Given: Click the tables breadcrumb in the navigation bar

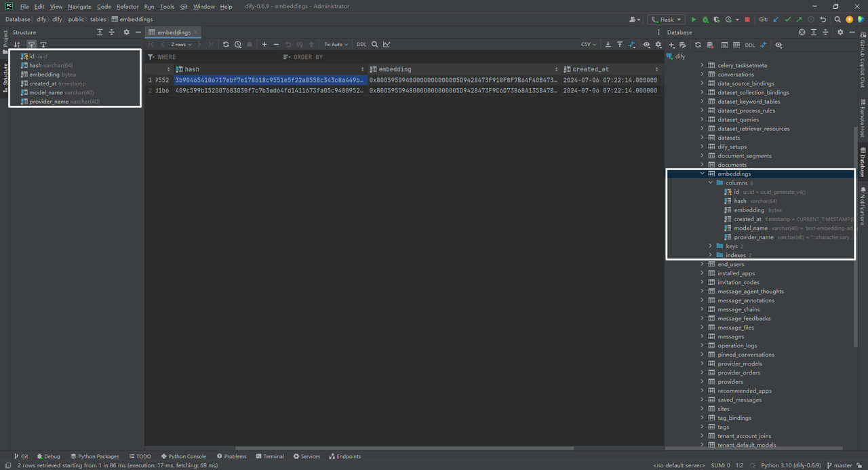Looking at the screenshot, I should (98, 20).
